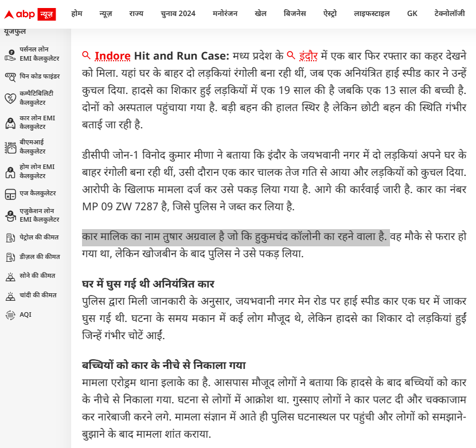Screen dimensions: 476x448
Task: Click the सोने की कीमत icon
Action: tap(10, 277)
